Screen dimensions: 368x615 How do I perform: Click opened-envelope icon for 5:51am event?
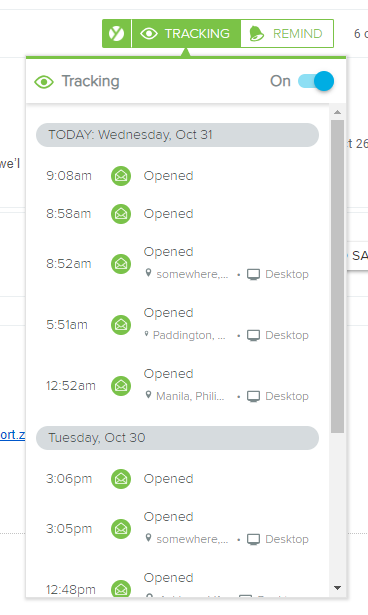[121, 325]
